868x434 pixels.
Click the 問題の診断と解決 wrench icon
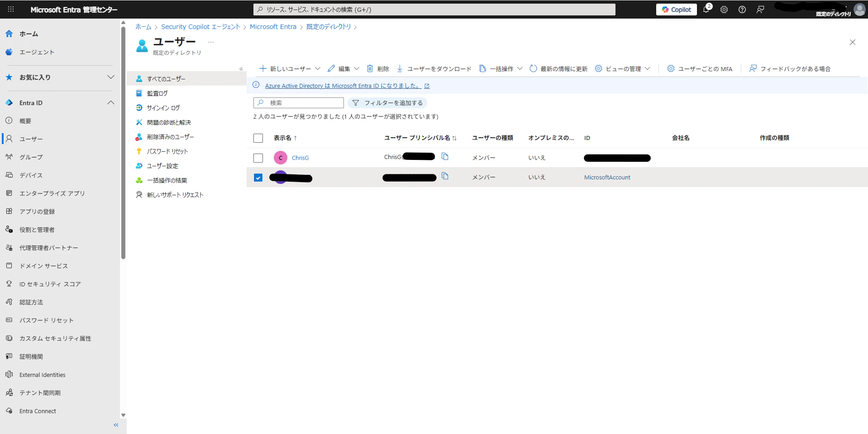pos(139,122)
